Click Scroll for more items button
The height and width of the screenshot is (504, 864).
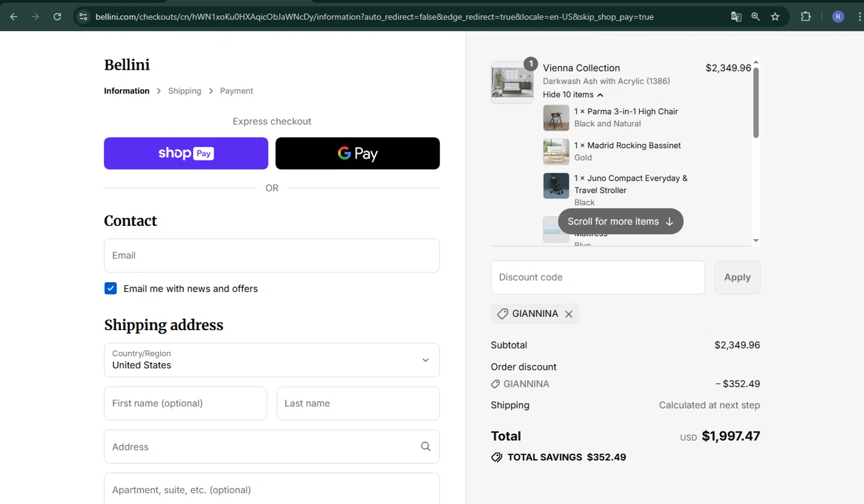620,221
